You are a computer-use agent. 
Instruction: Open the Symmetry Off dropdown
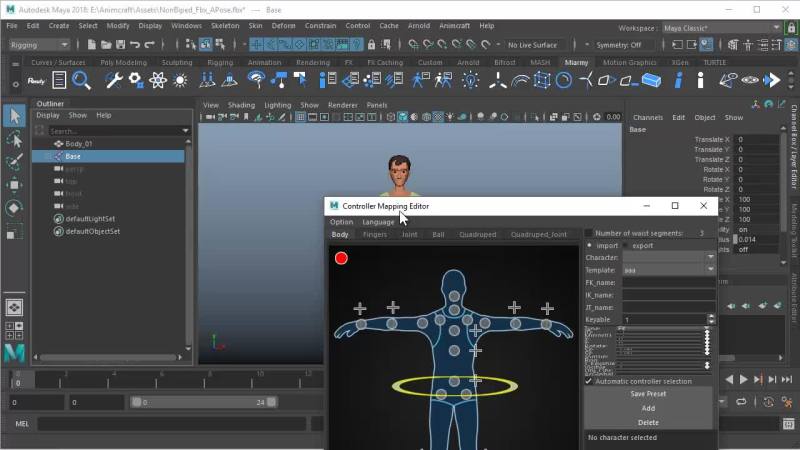click(x=624, y=45)
